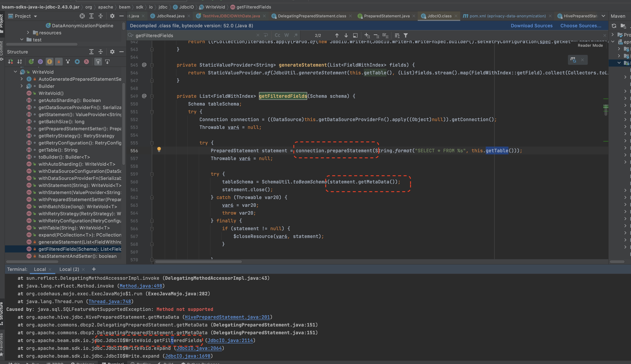Image resolution: width=631 pixels, height=364 pixels.
Task: Sort structure members alphabetically
Action: pyautogui.click(x=19, y=61)
